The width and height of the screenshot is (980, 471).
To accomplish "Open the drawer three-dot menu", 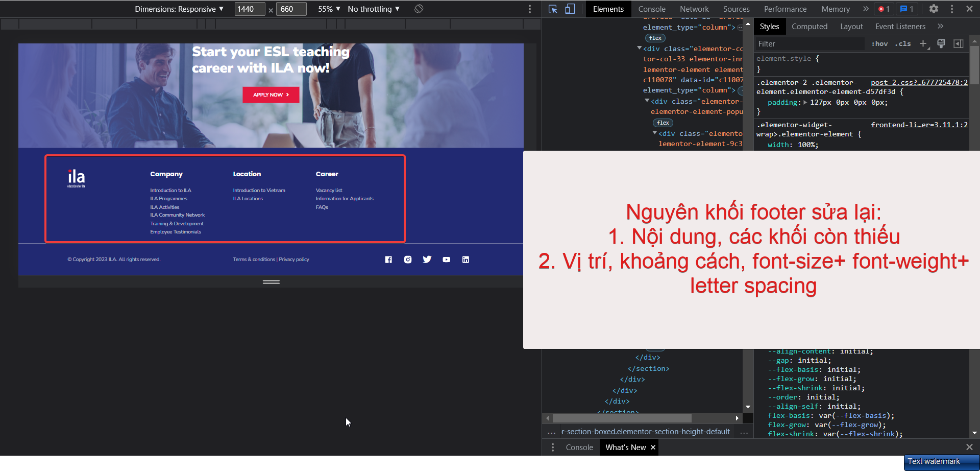I will coord(553,448).
